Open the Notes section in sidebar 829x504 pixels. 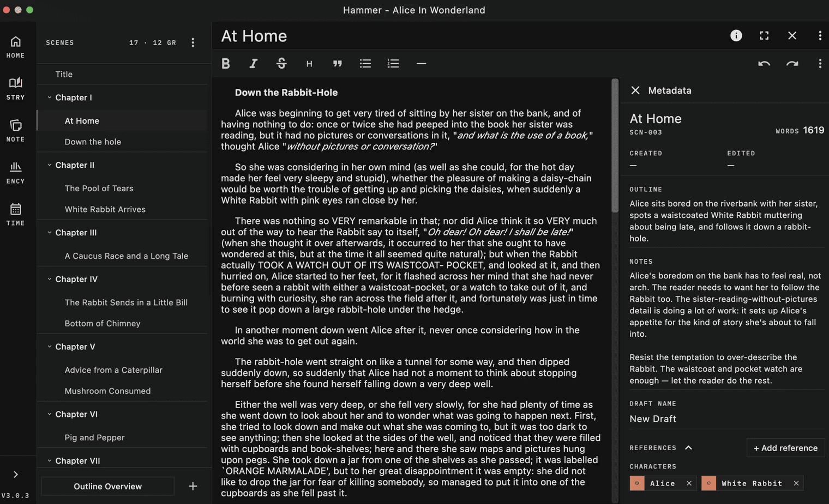[15, 131]
